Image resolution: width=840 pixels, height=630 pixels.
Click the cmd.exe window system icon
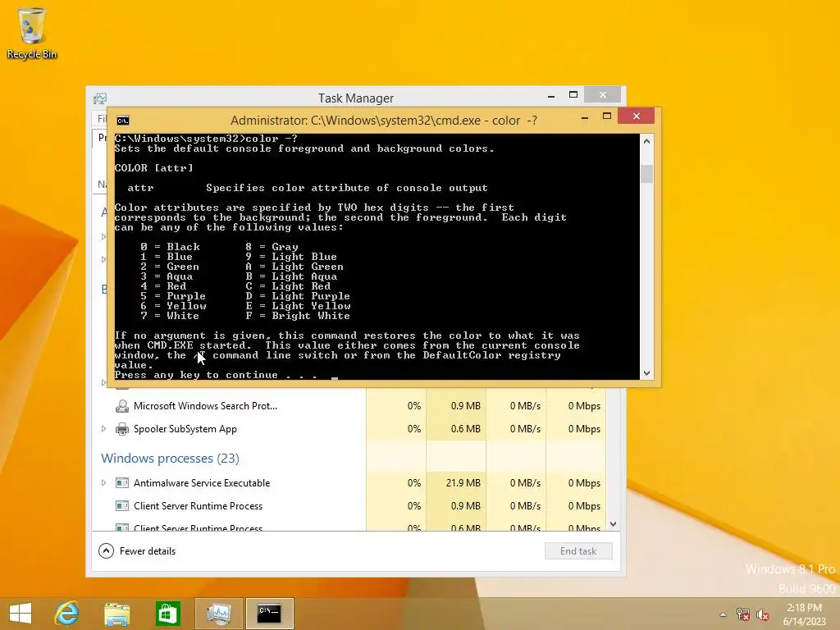point(123,120)
